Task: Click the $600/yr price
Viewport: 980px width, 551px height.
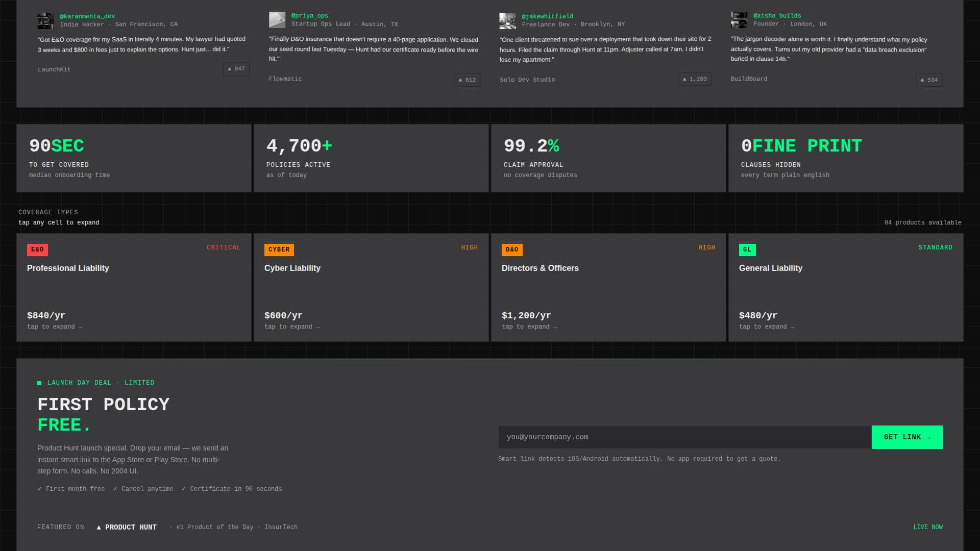Action: point(283,315)
